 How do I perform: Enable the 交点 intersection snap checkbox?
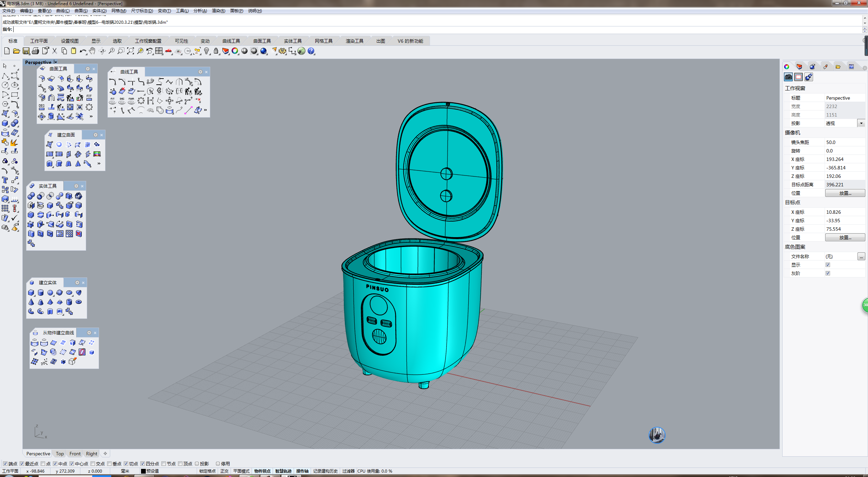coord(93,464)
